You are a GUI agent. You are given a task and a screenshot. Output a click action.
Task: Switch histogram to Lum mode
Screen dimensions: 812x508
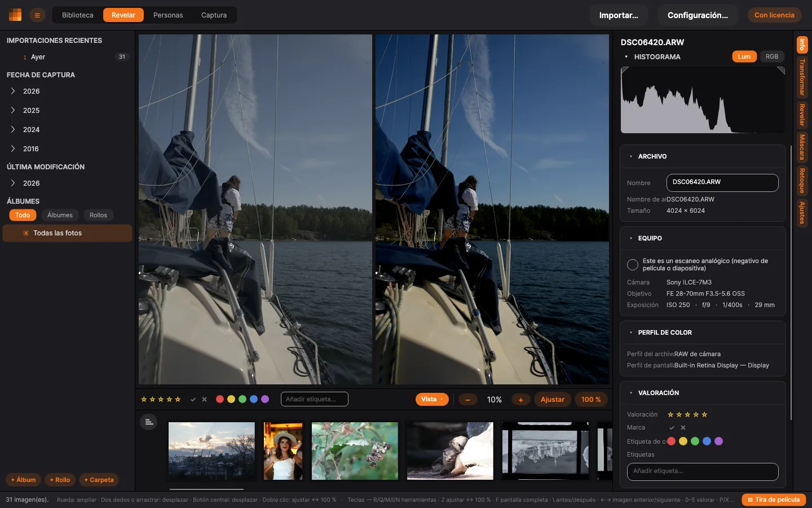[744, 56]
